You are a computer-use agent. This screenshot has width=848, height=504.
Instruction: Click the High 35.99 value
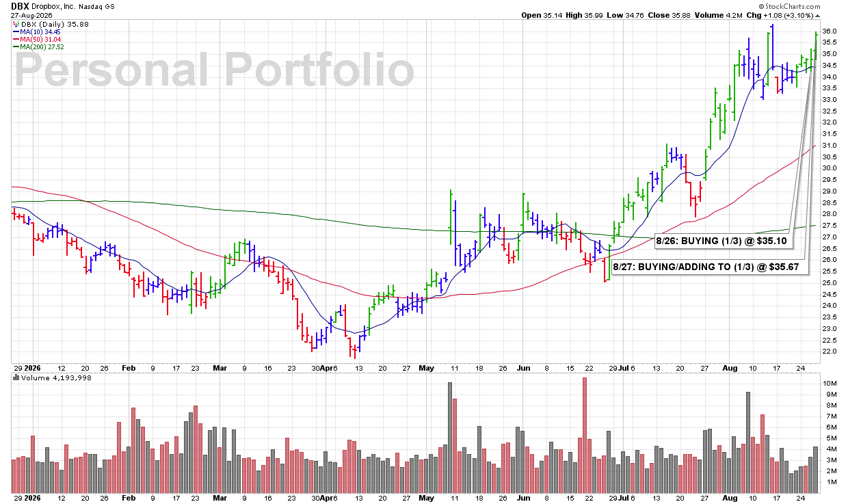click(x=585, y=14)
